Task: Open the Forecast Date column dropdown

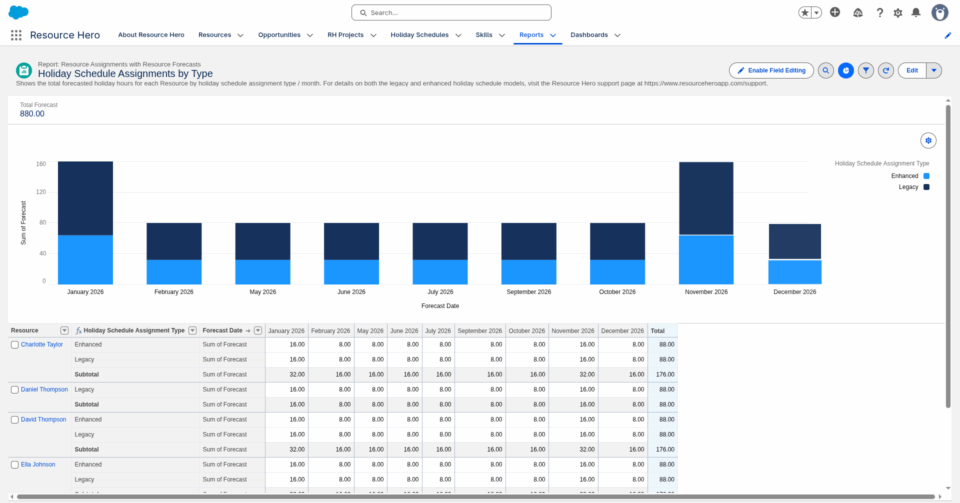Action: 257,330
